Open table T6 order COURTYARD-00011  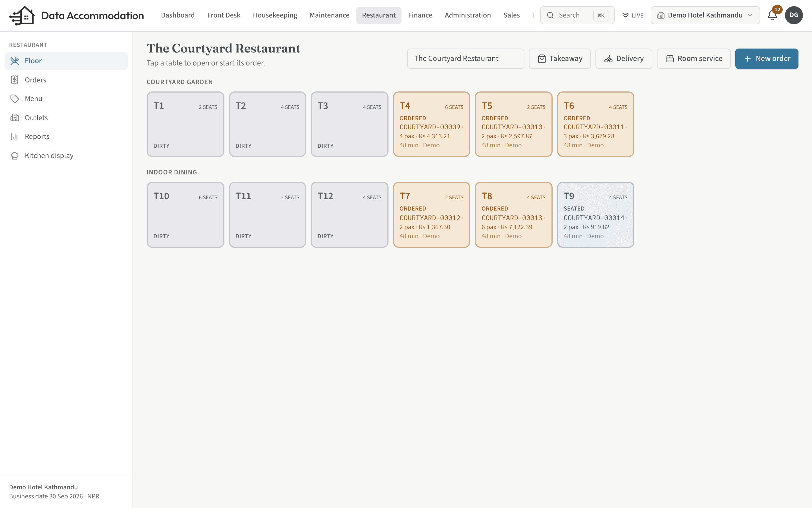point(595,124)
